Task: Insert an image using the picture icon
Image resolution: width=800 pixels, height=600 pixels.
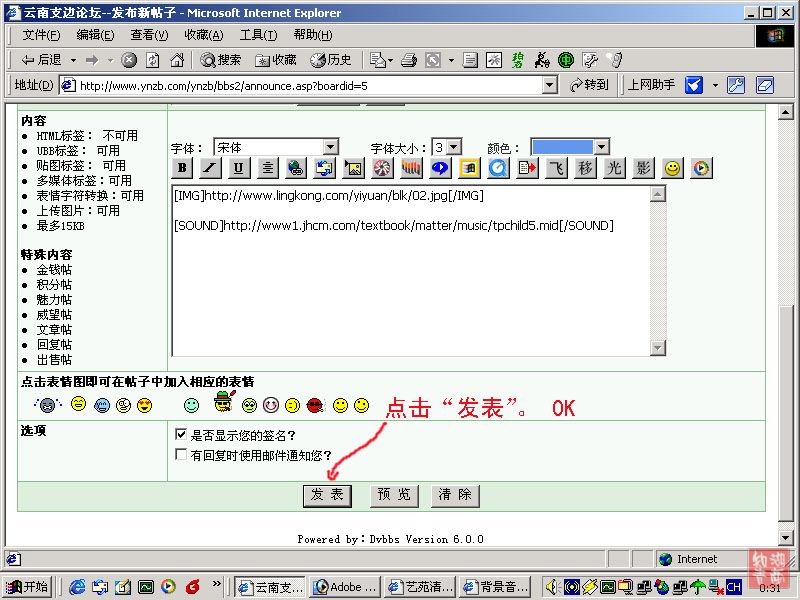Action: (353, 168)
